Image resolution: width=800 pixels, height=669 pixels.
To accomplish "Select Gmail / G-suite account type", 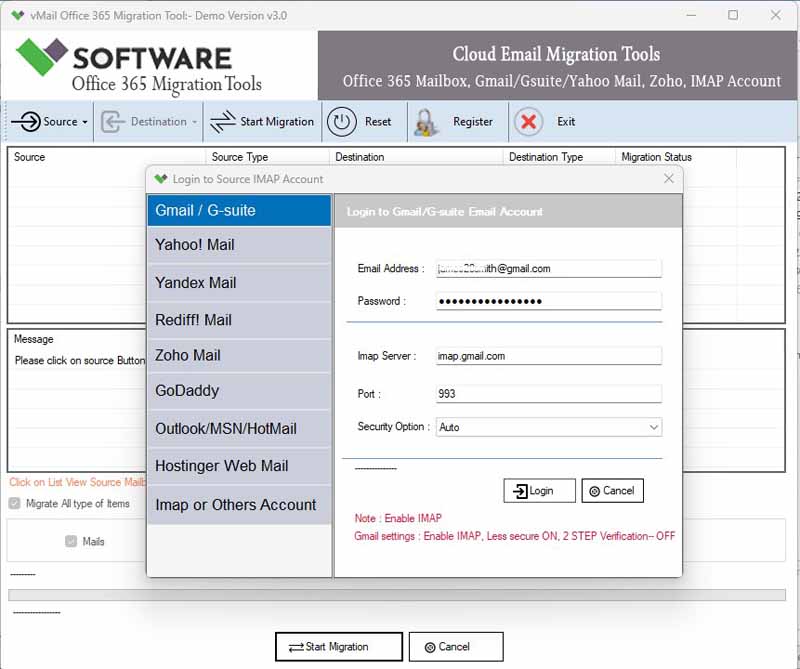I will point(239,210).
